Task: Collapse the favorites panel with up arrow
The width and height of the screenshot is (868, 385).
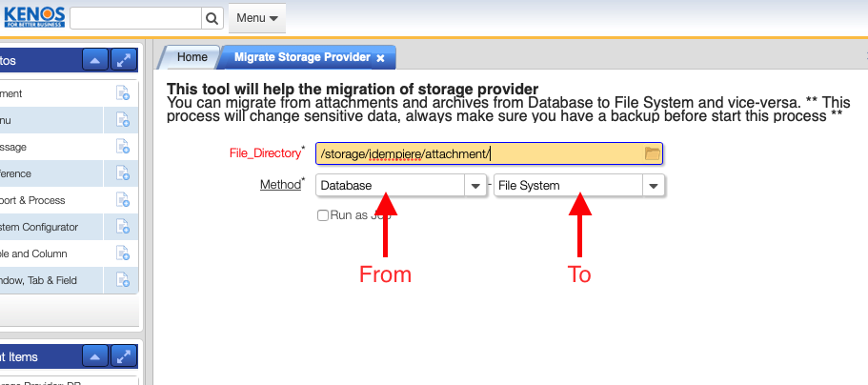Action: (x=94, y=60)
